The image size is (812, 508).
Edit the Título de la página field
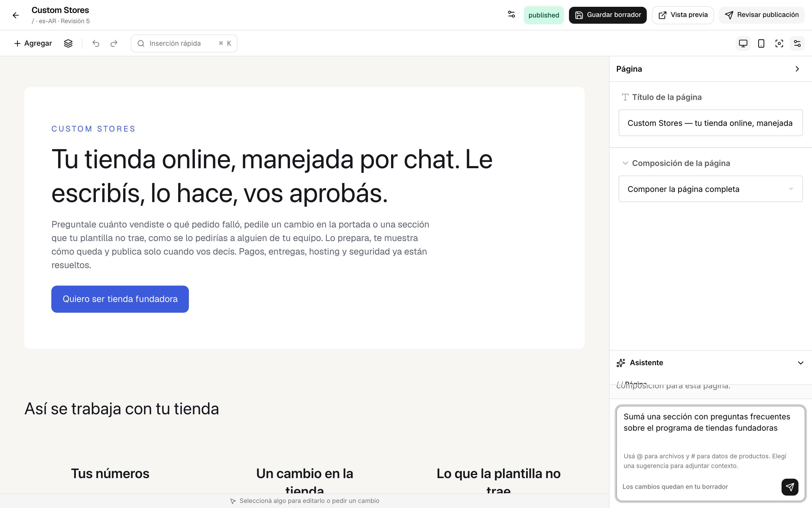click(710, 123)
